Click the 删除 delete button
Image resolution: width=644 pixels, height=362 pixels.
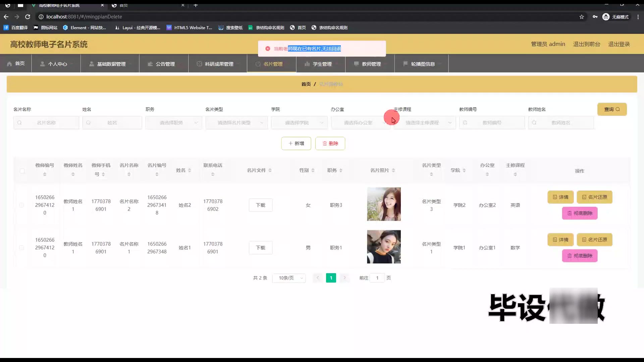pyautogui.click(x=330, y=143)
